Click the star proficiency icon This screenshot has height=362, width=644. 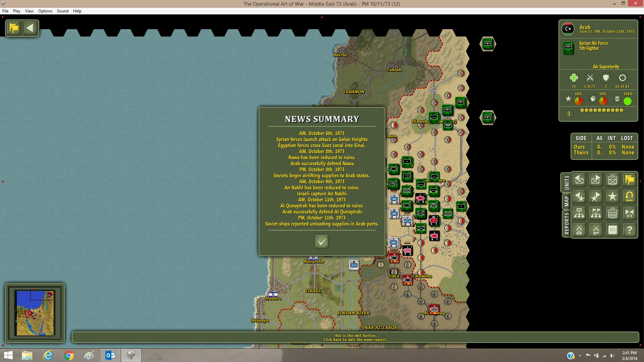(568, 99)
